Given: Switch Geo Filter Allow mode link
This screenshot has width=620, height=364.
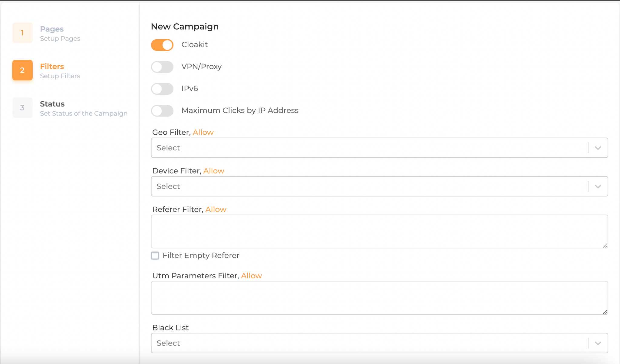Looking at the screenshot, I should (203, 132).
